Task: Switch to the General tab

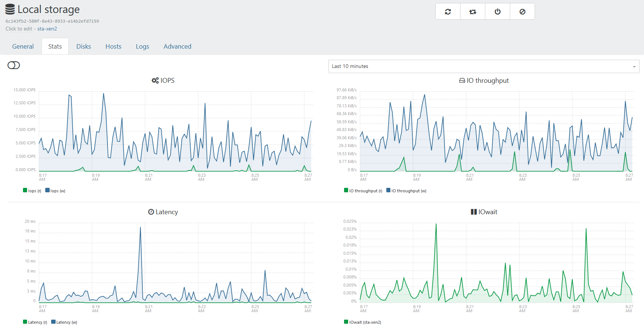Action: click(x=23, y=46)
